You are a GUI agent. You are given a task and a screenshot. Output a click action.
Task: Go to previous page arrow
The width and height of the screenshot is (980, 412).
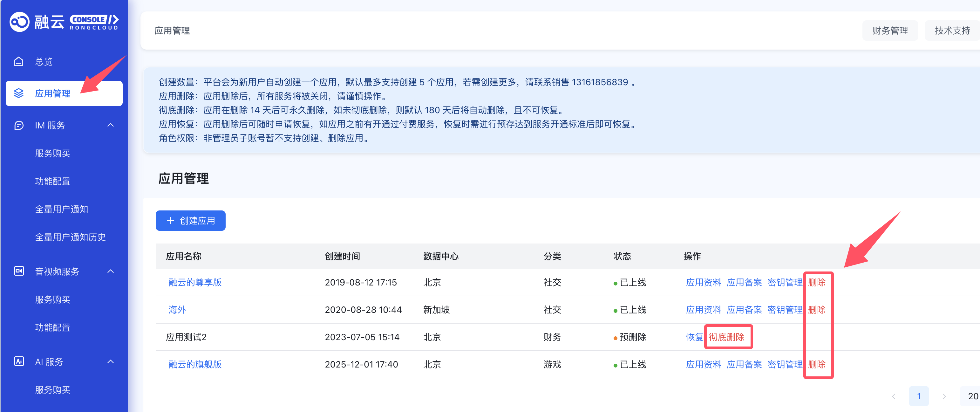894,396
